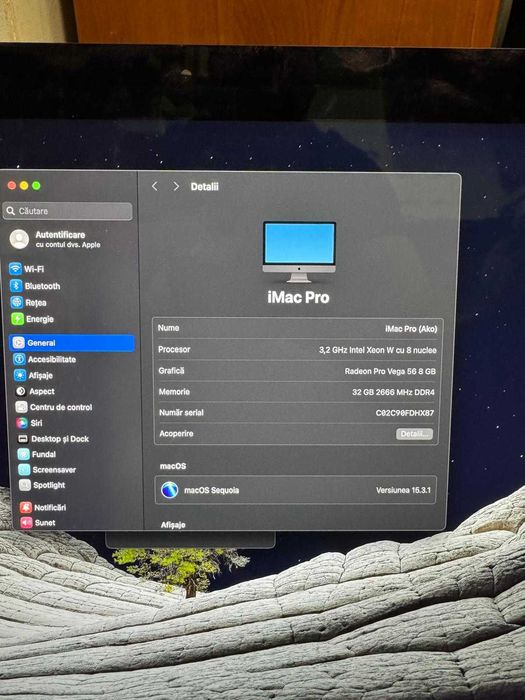Click the Notificări bell icon
525x700 pixels.
[26, 507]
